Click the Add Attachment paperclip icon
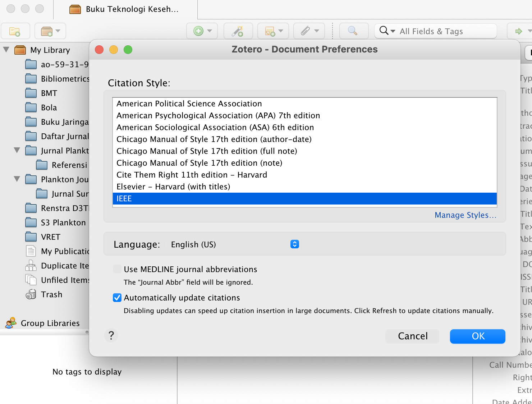 pos(309,31)
